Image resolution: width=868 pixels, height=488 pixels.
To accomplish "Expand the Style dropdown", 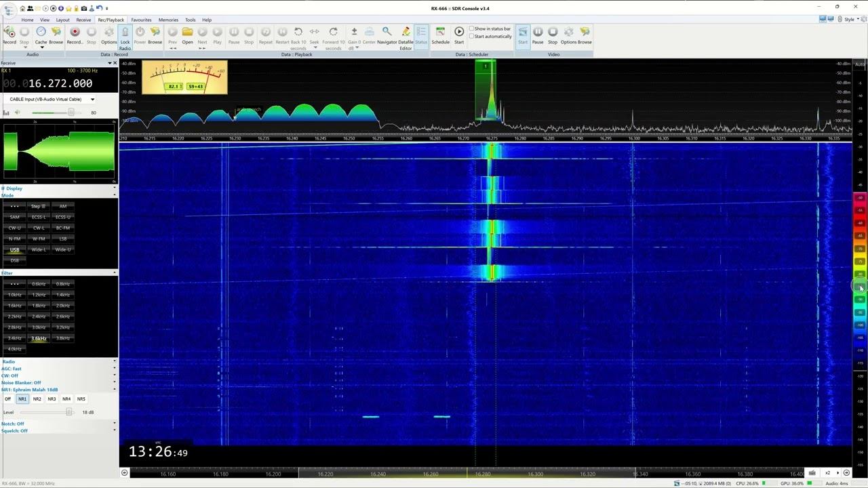I will tap(849, 20).
